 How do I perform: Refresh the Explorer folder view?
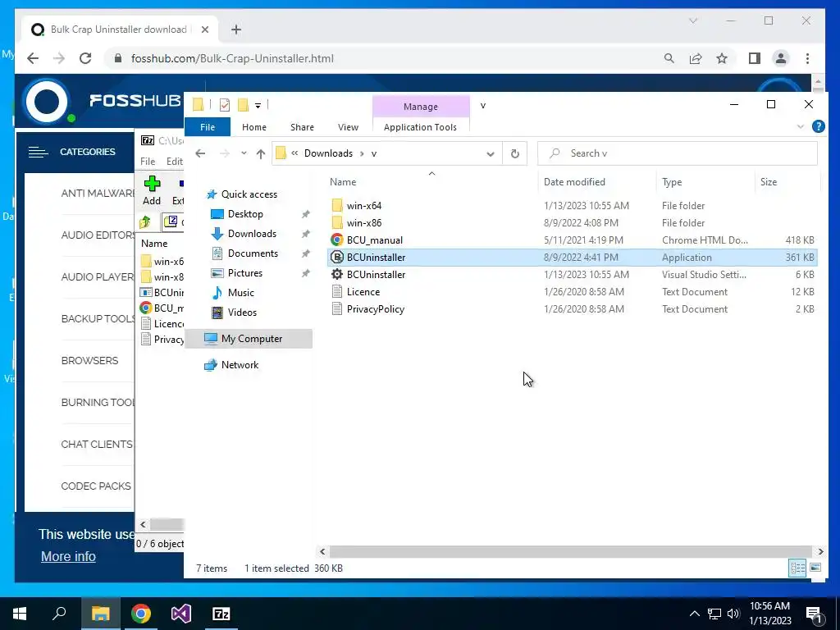515,153
